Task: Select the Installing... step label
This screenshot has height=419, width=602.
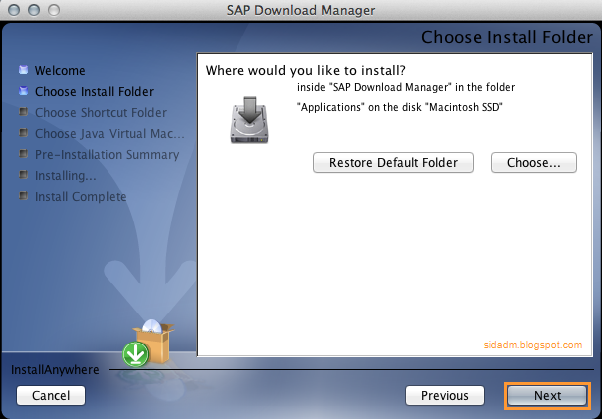Action: click(66, 176)
